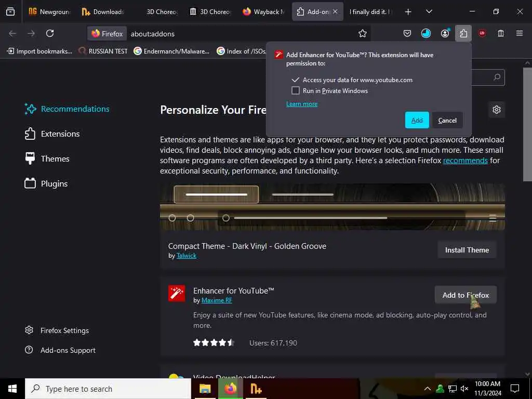Go forward with the forward arrow
This screenshot has height=399, width=532.
tap(31, 33)
